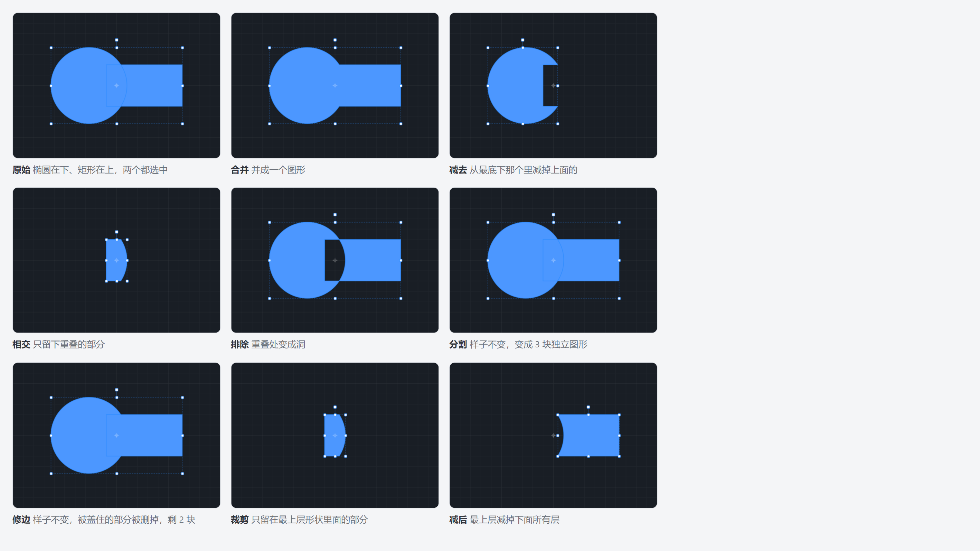Screen dimensions: 980x551
Task: Click the 减后 minus back result thumbnail
Action: 553,435
